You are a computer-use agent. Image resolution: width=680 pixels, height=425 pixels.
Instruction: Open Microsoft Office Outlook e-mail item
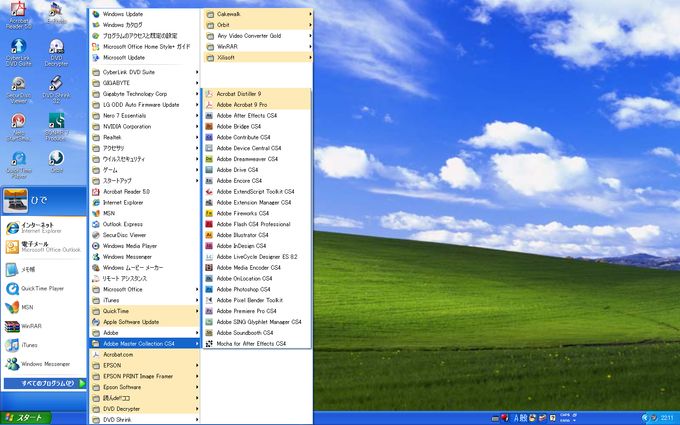[44, 247]
